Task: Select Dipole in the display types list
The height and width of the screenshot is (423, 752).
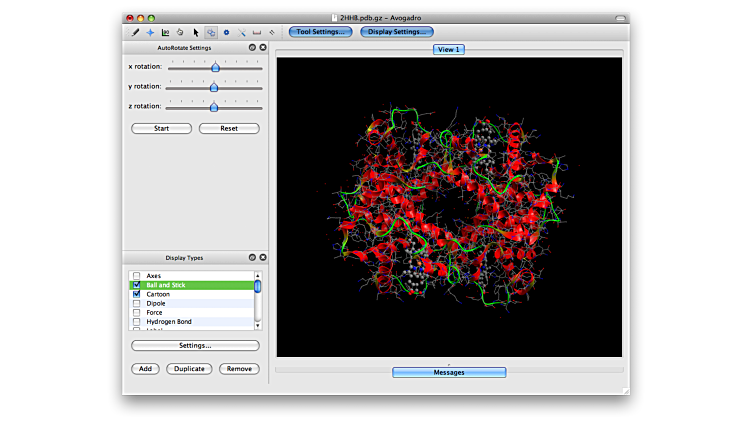Action: pyautogui.click(x=156, y=304)
